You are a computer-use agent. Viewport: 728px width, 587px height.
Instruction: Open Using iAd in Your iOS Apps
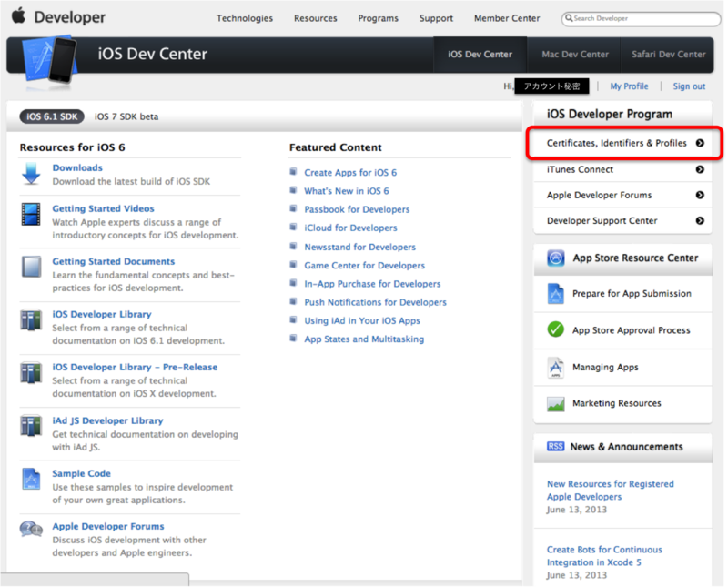(x=362, y=321)
